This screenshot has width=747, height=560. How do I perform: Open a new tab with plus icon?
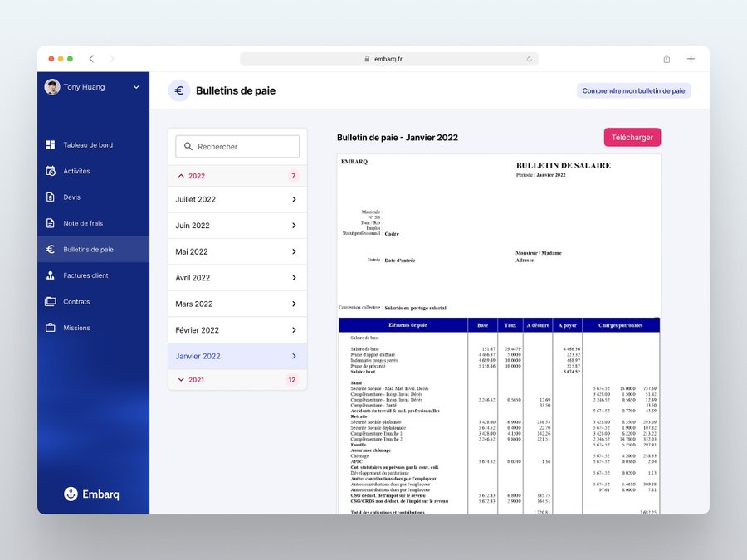click(x=691, y=59)
